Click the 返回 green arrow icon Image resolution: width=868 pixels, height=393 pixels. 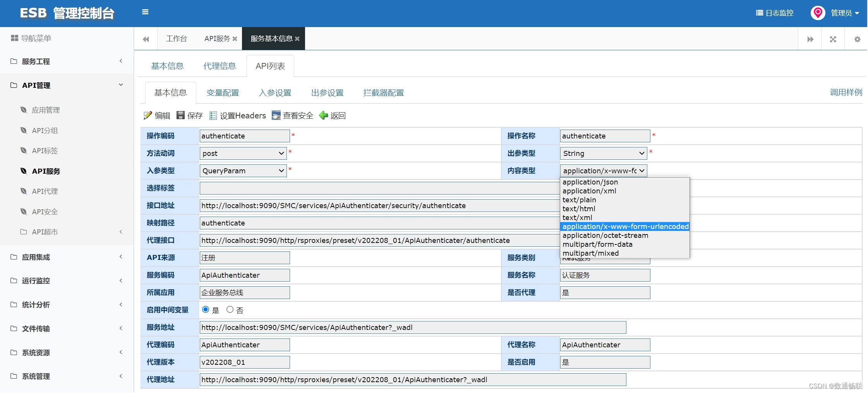(x=323, y=115)
